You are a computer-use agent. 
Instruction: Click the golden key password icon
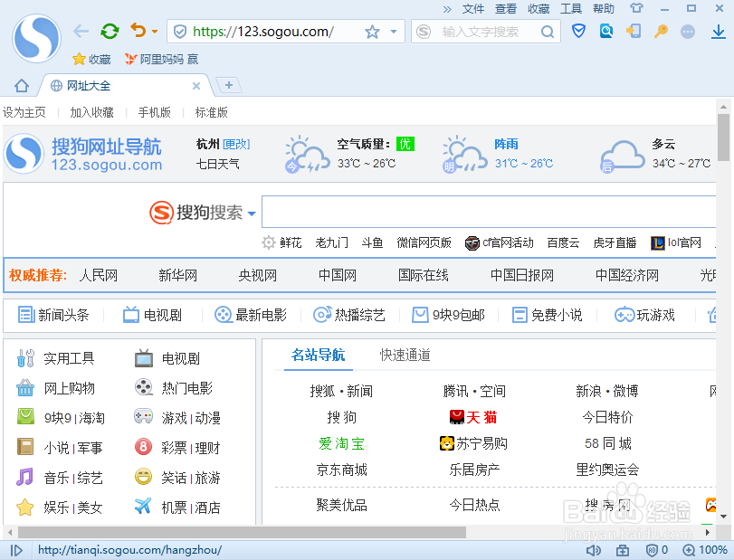[x=661, y=32]
